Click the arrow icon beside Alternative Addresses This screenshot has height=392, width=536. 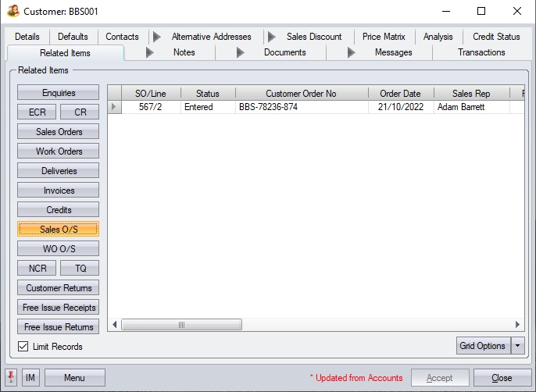[156, 37]
